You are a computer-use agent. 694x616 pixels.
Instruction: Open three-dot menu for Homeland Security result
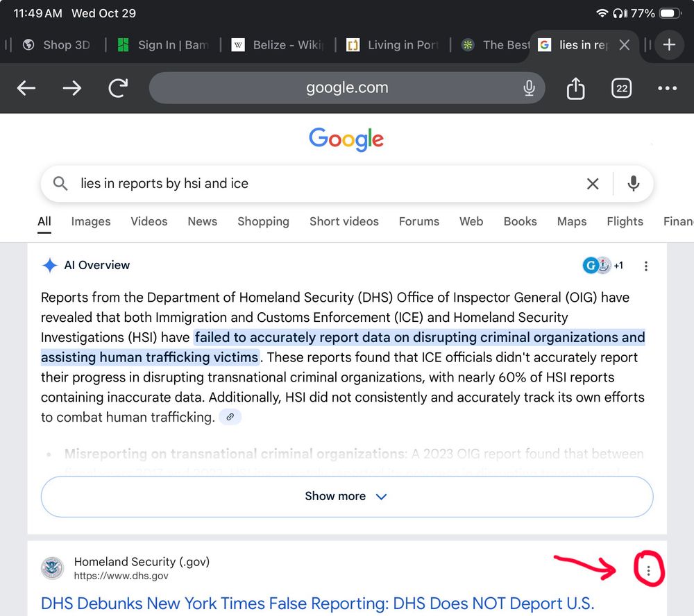pos(648,571)
